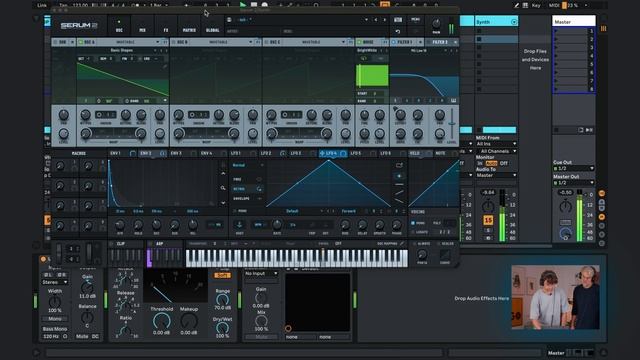
Task: Set track Monitor to In
Action: tap(480, 163)
